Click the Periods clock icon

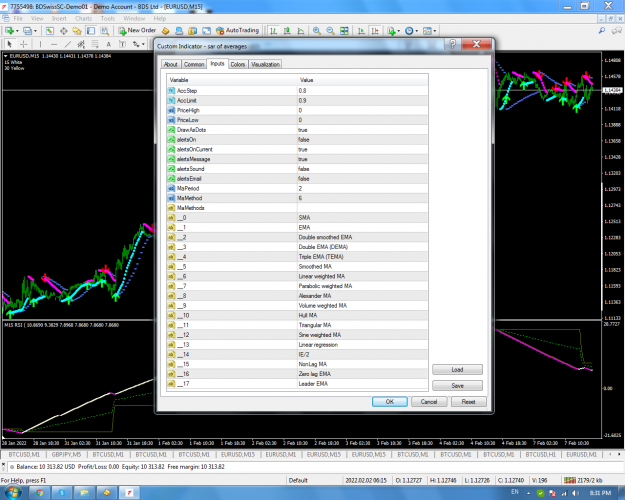(x=409, y=31)
